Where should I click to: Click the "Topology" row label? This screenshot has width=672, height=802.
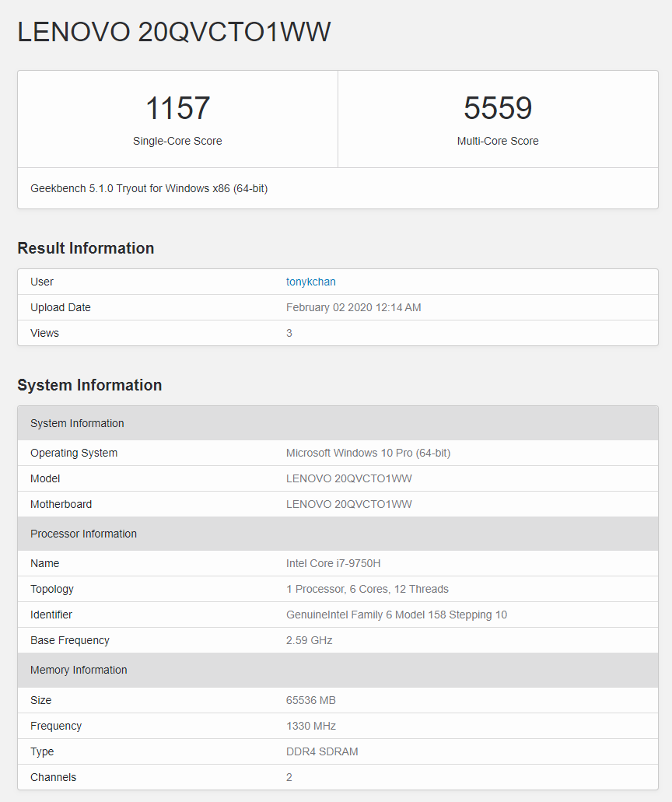51,589
